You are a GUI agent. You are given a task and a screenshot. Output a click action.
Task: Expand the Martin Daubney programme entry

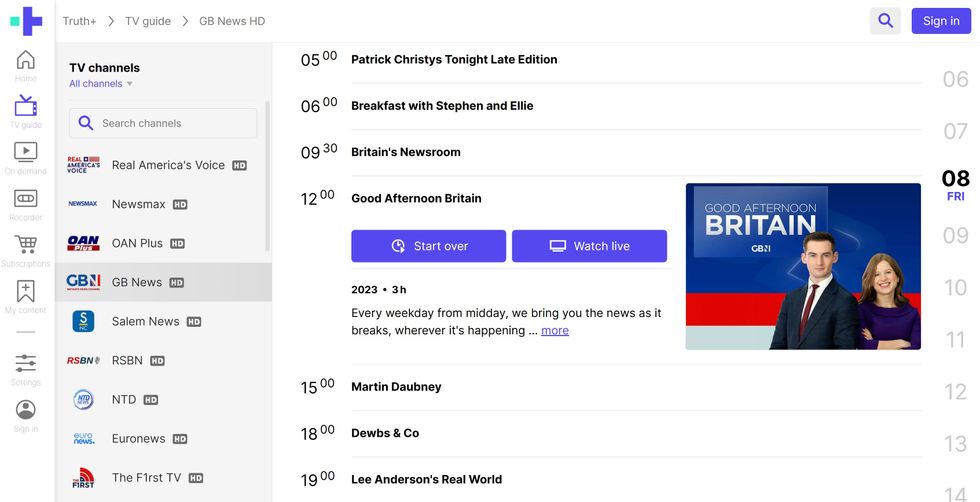(x=396, y=387)
